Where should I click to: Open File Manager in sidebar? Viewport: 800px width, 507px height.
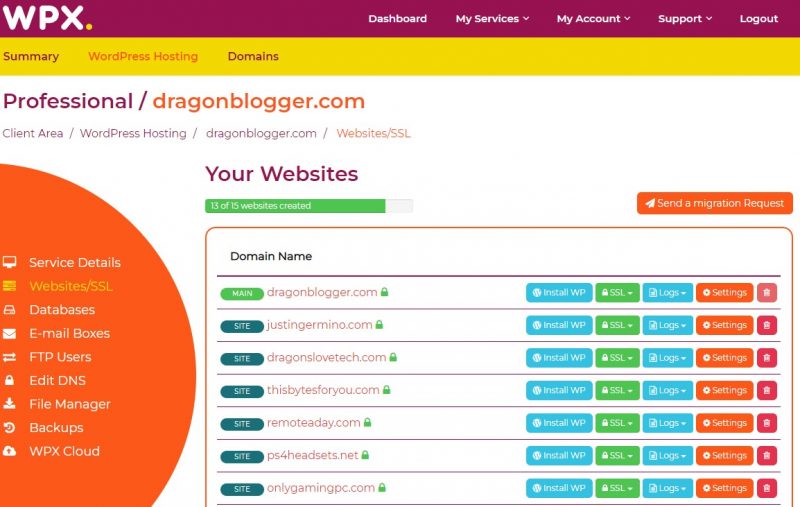click(70, 404)
